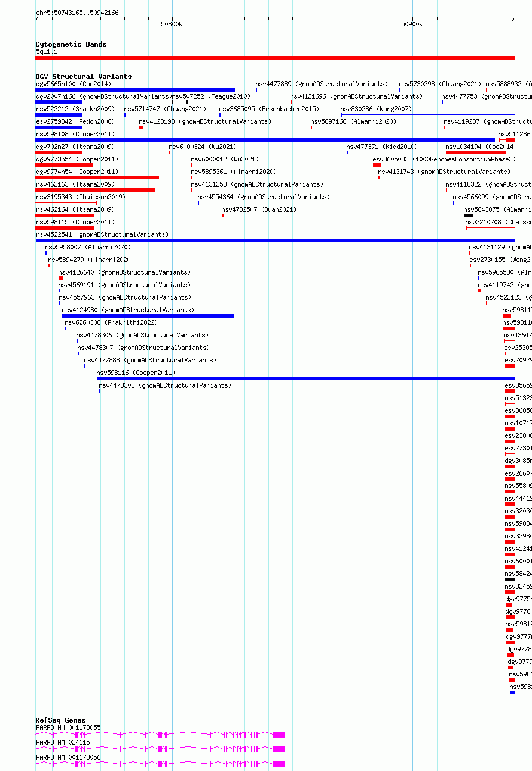This screenshot has height=771, width=532.
Task: Select nsv4131743 gnomAD variant label
Action: pos(444,172)
